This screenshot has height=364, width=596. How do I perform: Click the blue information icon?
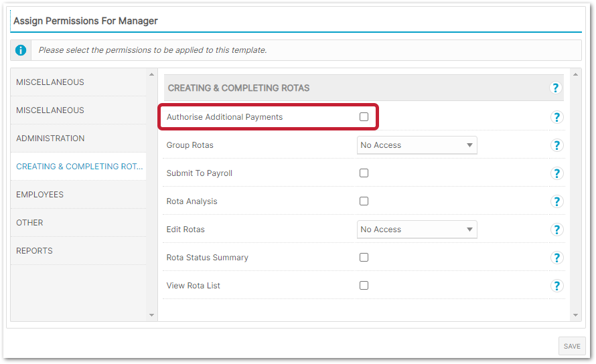coord(21,50)
